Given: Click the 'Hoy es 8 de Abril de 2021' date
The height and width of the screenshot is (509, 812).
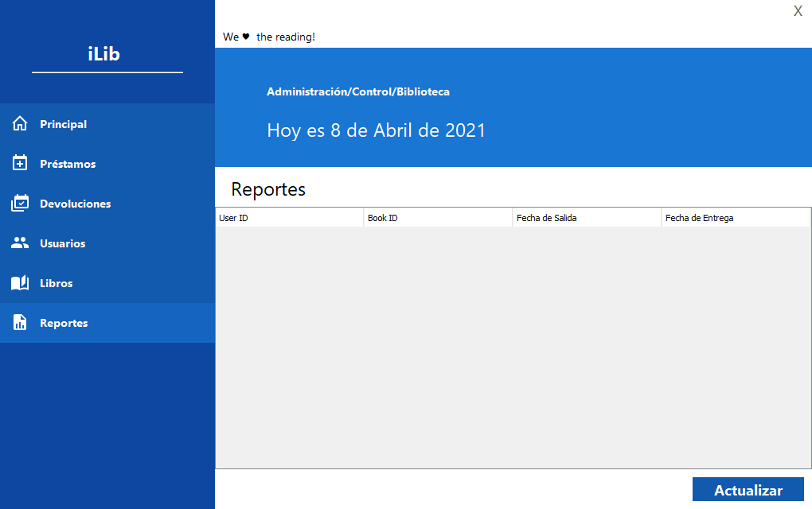Looking at the screenshot, I should 376,130.
